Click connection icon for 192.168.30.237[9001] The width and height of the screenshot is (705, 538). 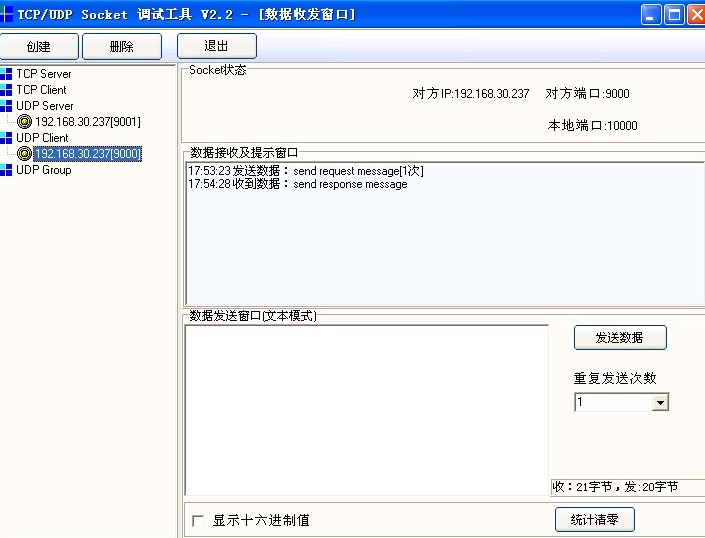(x=25, y=122)
